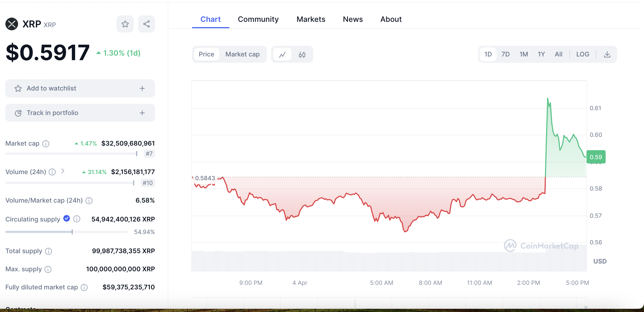Image resolution: width=644 pixels, height=312 pixels.
Task: Click Market cap info icon
Action: 46,144
